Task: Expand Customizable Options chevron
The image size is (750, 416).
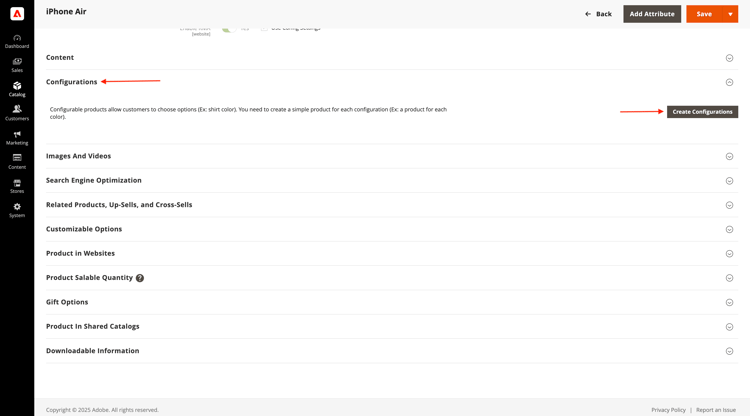Action: pos(729,230)
